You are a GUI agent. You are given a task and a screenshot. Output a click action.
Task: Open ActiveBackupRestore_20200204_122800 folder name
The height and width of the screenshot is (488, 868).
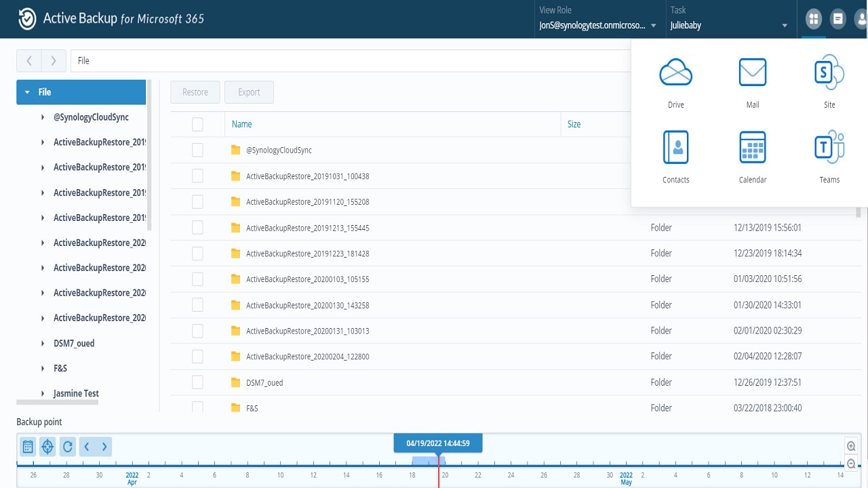307,357
